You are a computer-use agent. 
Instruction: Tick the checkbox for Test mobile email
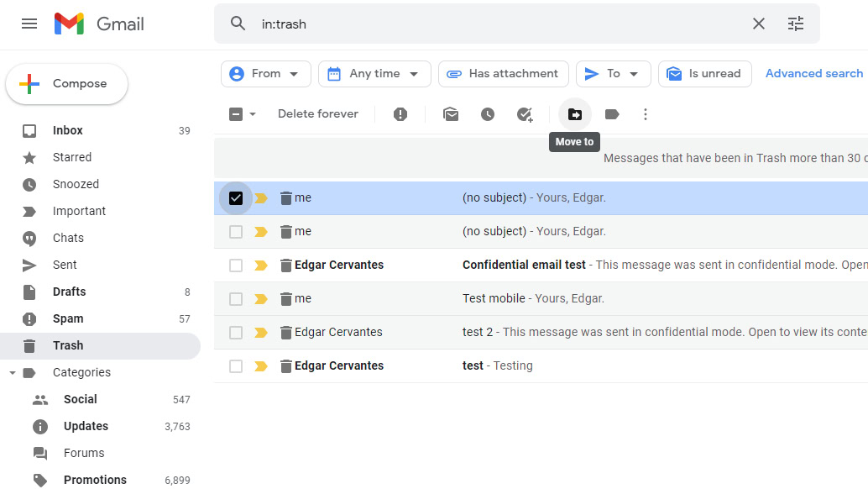[x=236, y=299]
